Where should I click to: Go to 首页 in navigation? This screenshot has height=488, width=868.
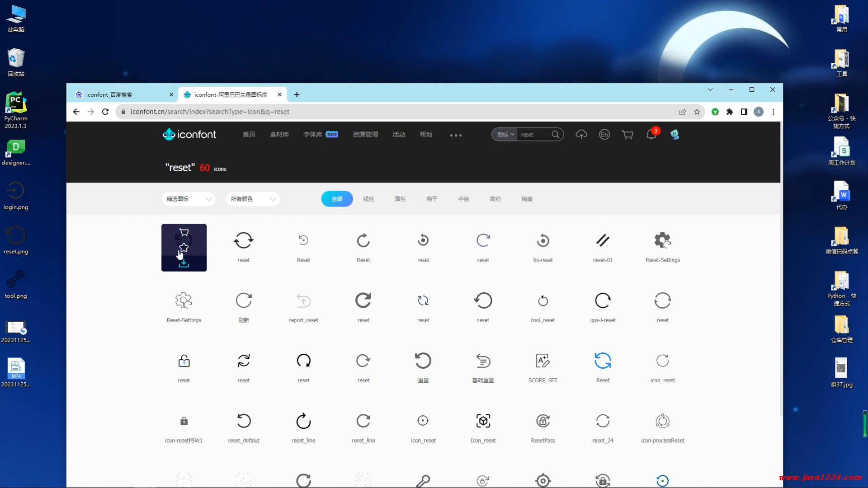pos(249,134)
